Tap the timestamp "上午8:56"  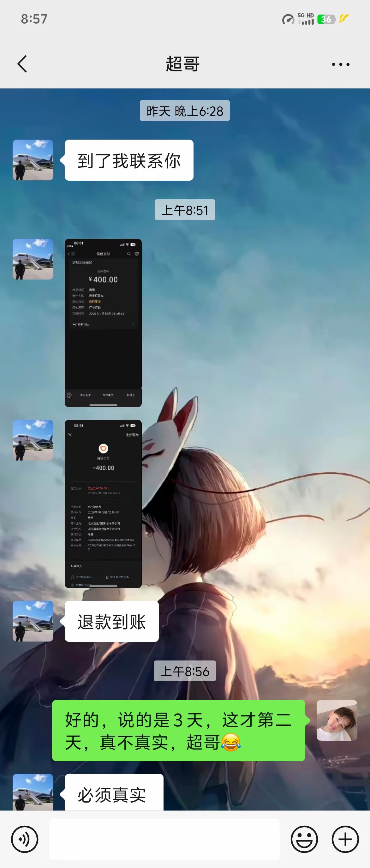(185, 671)
